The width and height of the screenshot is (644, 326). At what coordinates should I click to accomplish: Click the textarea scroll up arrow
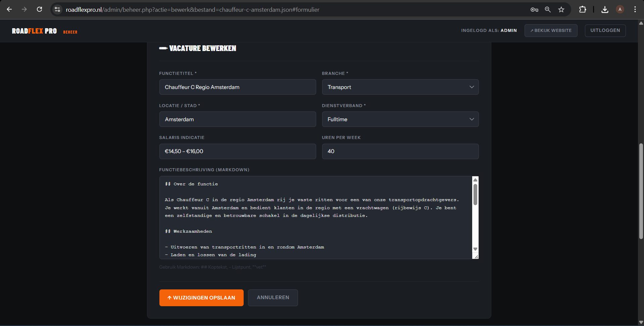[475, 180]
